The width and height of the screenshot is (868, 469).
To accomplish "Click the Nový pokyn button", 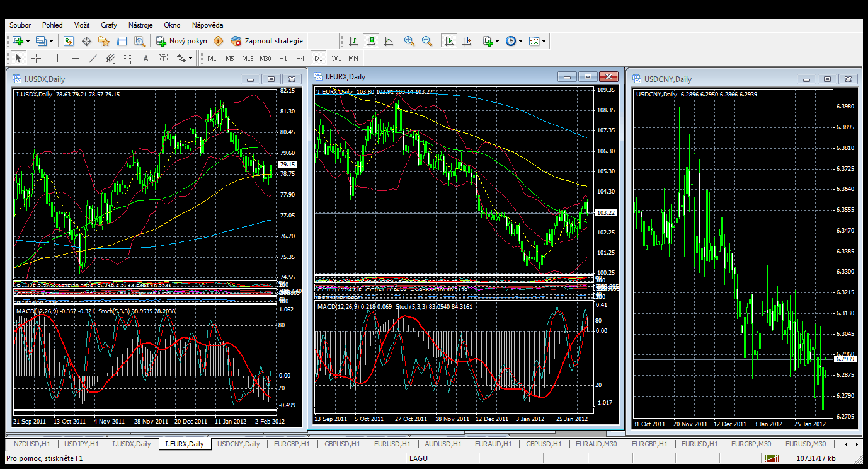I will coord(181,41).
